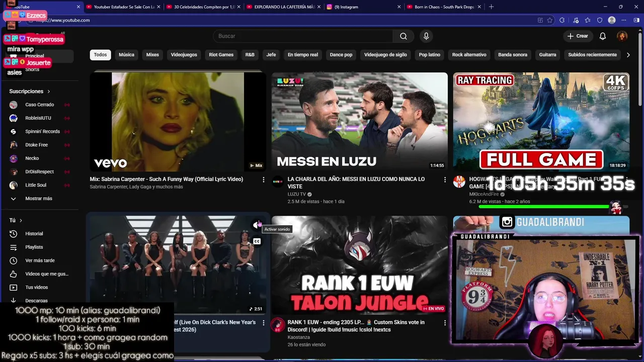This screenshot has width=644, height=362.
Task: Click in the Buscar search field
Action: (303, 36)
